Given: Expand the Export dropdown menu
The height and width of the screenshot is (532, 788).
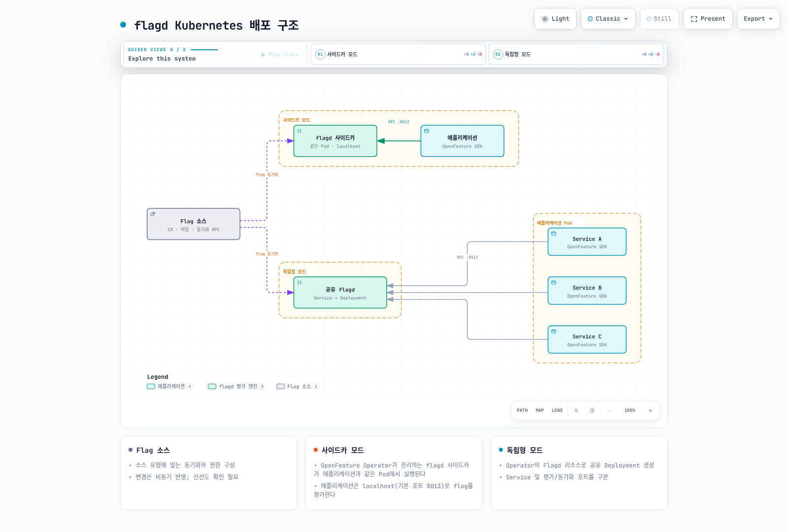Looking at the screenshot, I should (x=758, y=19).
